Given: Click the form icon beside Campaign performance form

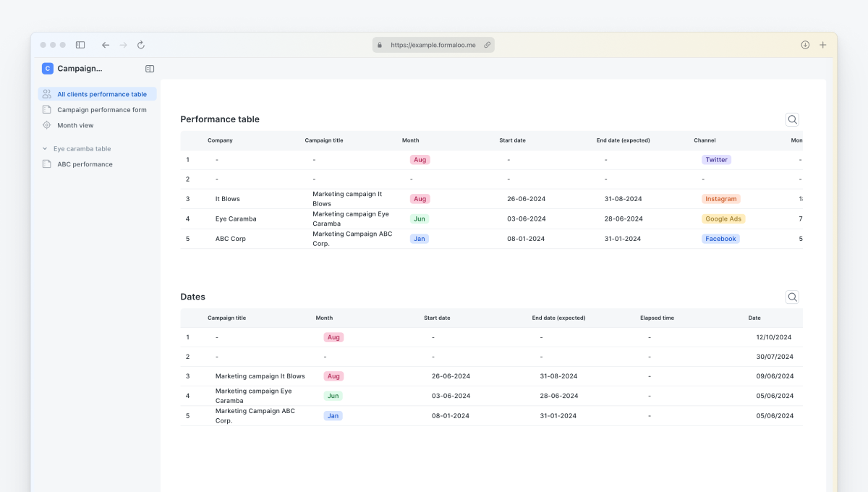Looking at the screenshot, I should click(46, 110).
